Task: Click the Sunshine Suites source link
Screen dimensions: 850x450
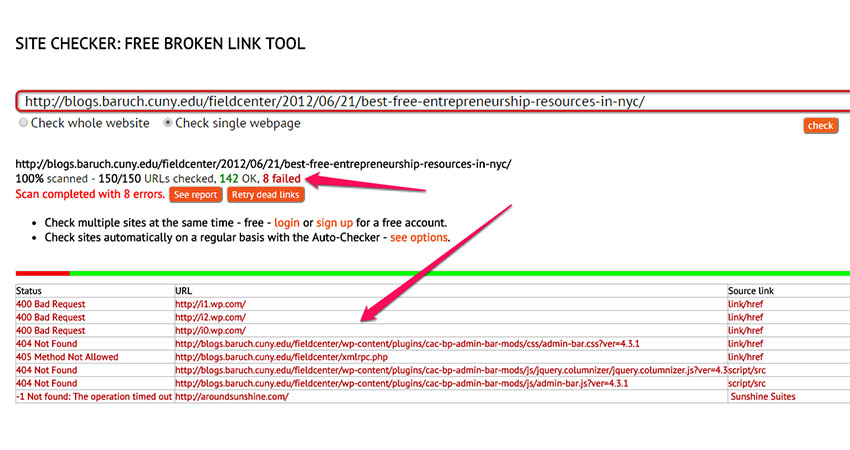Action: pyautogui.click(x=763, y=396)
